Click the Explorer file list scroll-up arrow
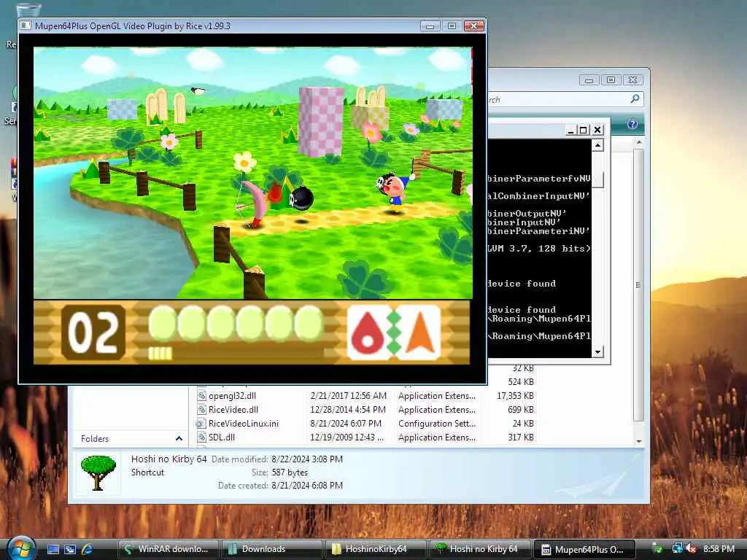This screenshot has width=747, height=560. pyautogui.click(x=639, y=142)
